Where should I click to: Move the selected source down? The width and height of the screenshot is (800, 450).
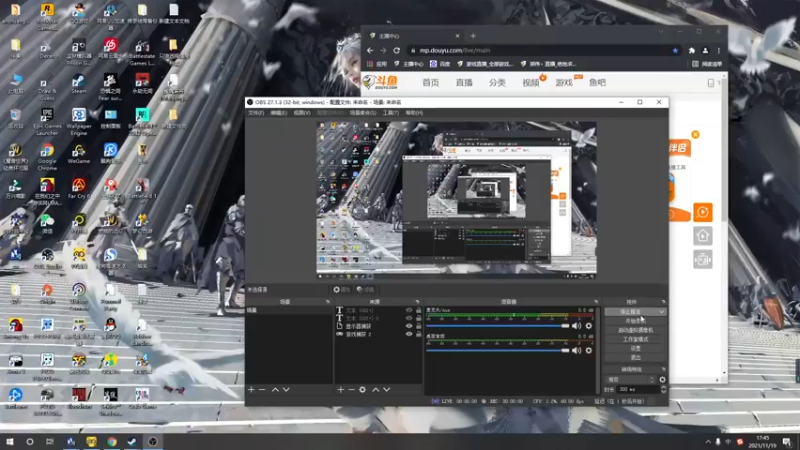click(387, 389)
